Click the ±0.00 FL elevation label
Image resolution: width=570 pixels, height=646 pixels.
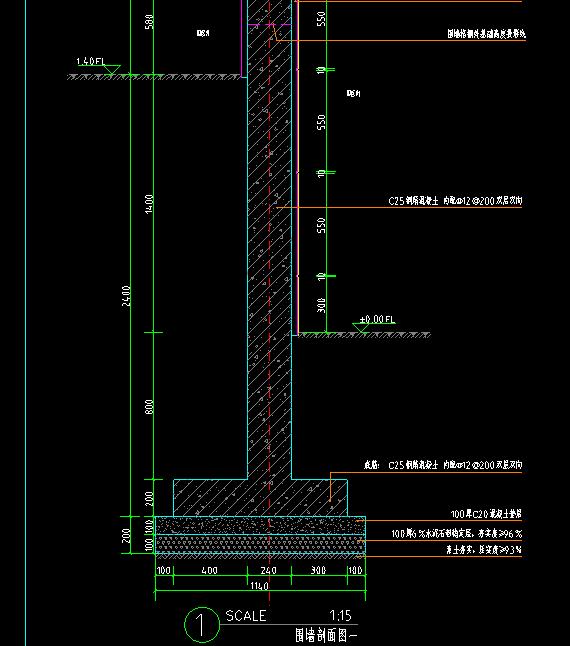(377, 319)
